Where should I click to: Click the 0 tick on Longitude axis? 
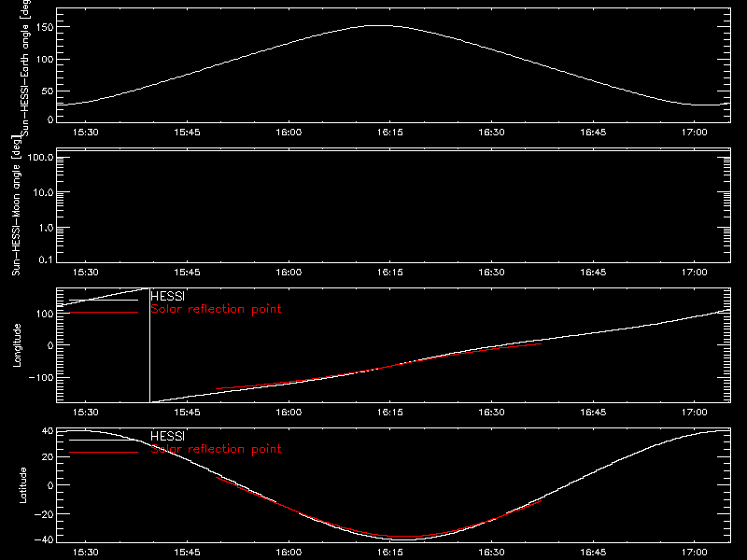(x=50, y=345)
